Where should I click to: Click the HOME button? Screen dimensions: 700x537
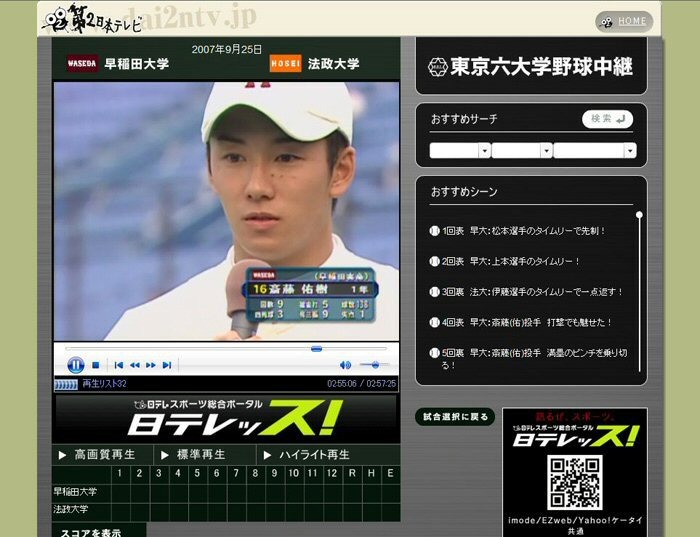(624, 21)
